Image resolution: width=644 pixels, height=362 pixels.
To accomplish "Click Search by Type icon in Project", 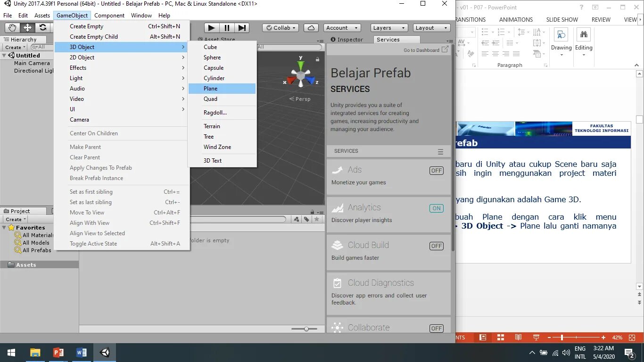I will click(x=296, y=219).
